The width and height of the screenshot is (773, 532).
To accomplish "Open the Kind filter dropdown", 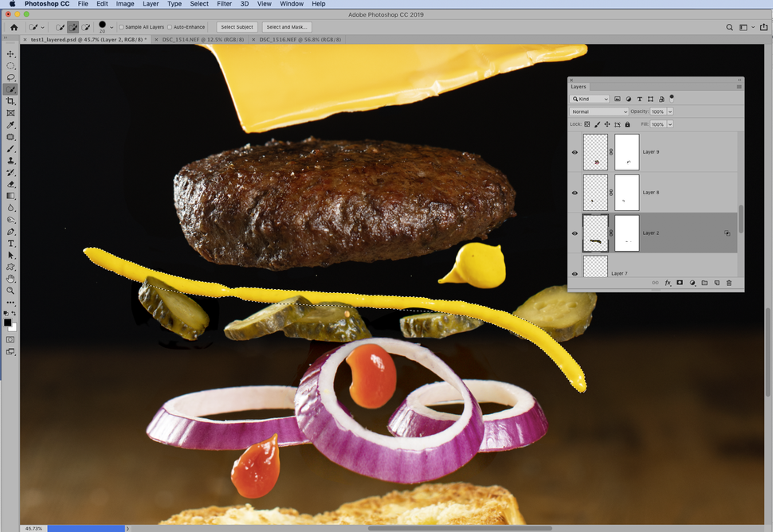I will tap(591, 99).
